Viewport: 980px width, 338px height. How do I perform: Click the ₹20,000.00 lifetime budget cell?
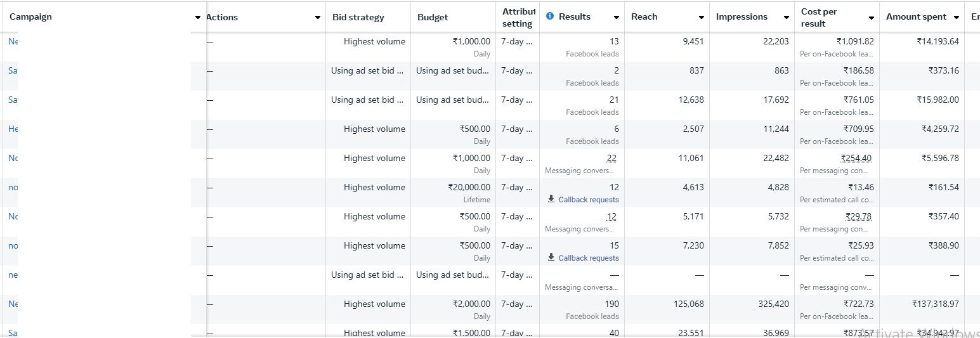tap(469, 188)
